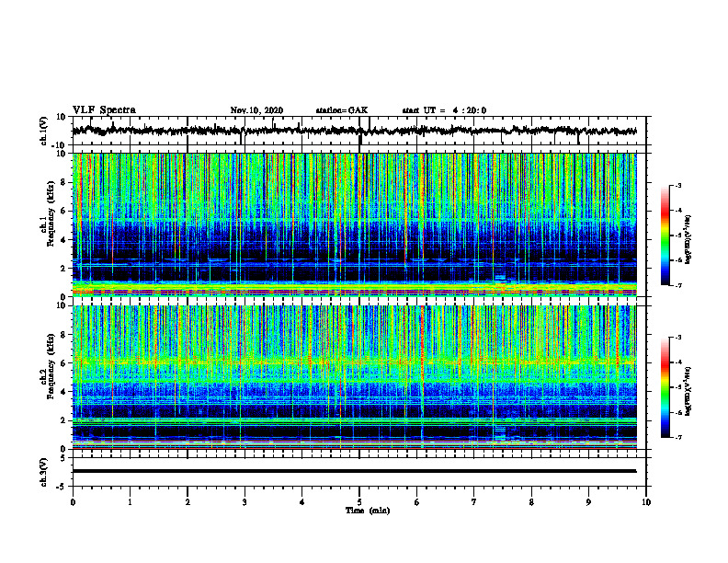Image resolution: width=728 pixels, height=563 pixels.
Task: Click the ch.1 voltage waveform trace
Action: coord(354,131)
